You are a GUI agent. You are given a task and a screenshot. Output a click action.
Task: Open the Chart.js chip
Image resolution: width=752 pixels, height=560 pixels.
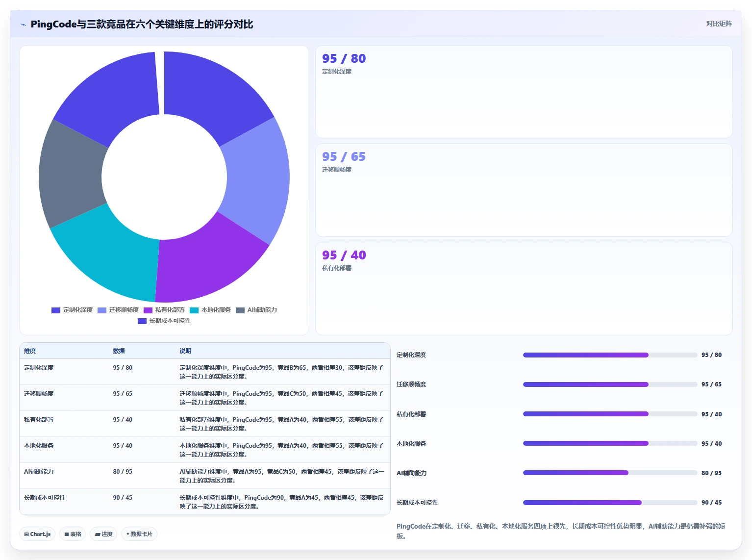37,534
